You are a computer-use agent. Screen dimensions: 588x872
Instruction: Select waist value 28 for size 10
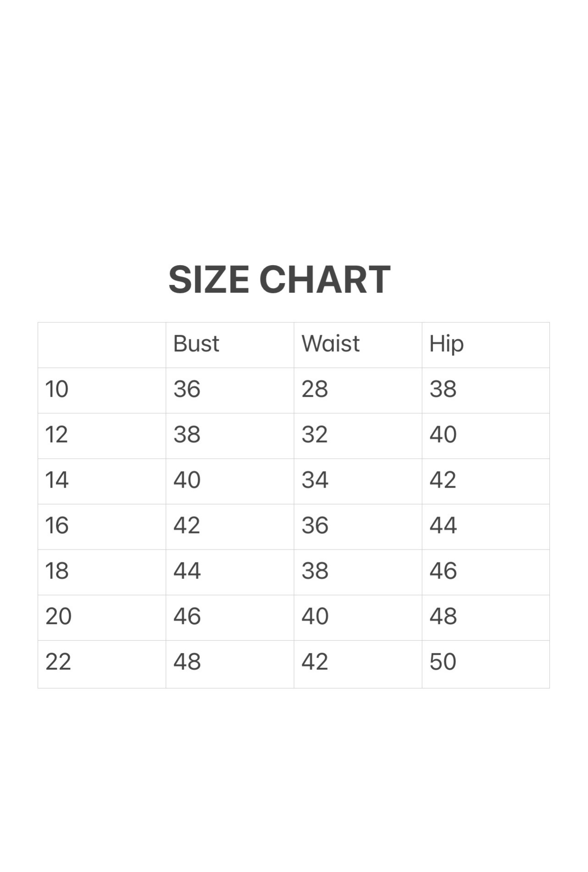[x=315, y=389]
